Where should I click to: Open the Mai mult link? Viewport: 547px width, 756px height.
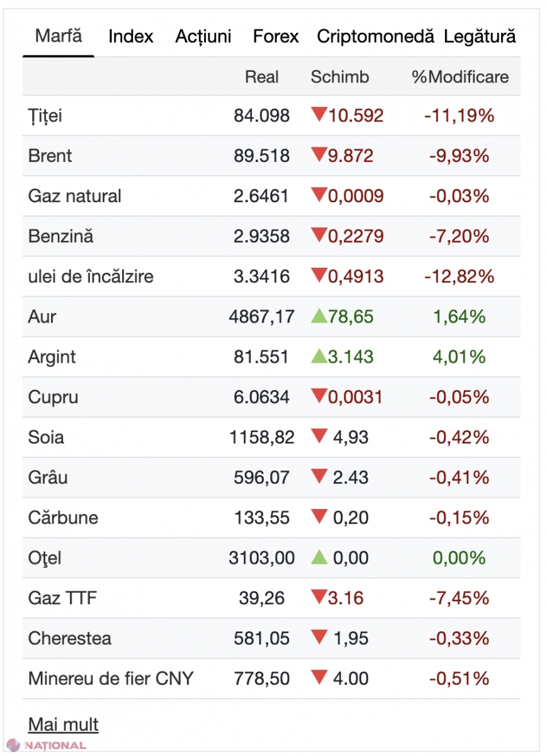pyautogui.click(x=63, y=724)
